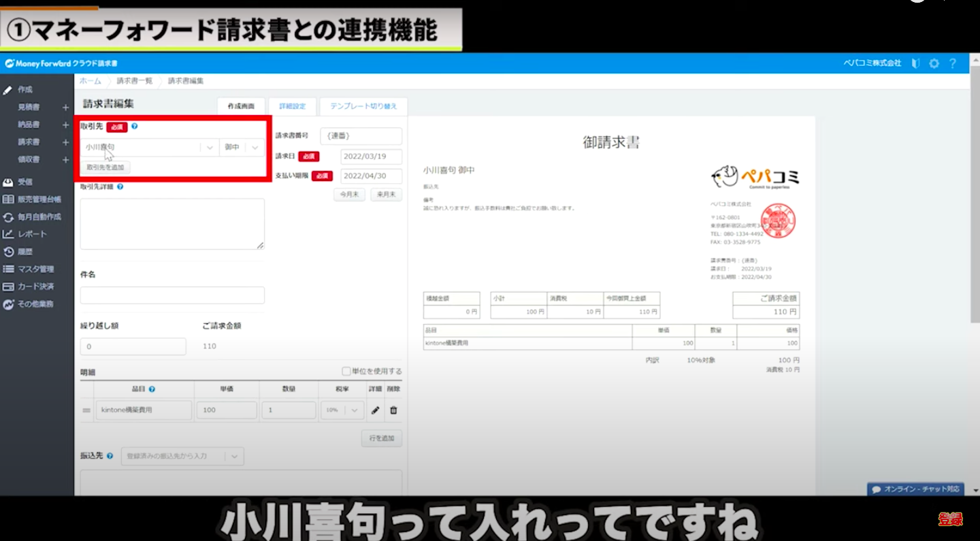Click the 件名 input field

[172, 295]
